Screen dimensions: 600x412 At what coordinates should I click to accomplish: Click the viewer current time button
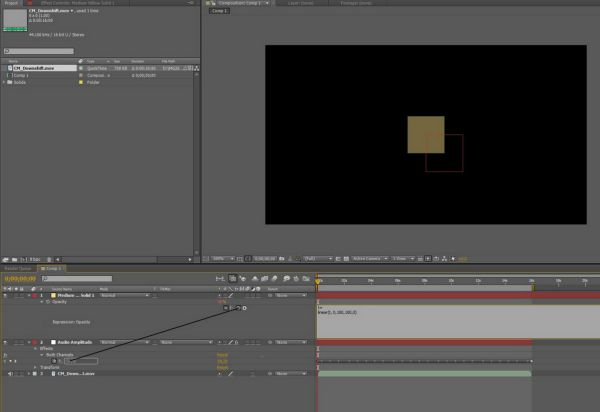(265, 259)
